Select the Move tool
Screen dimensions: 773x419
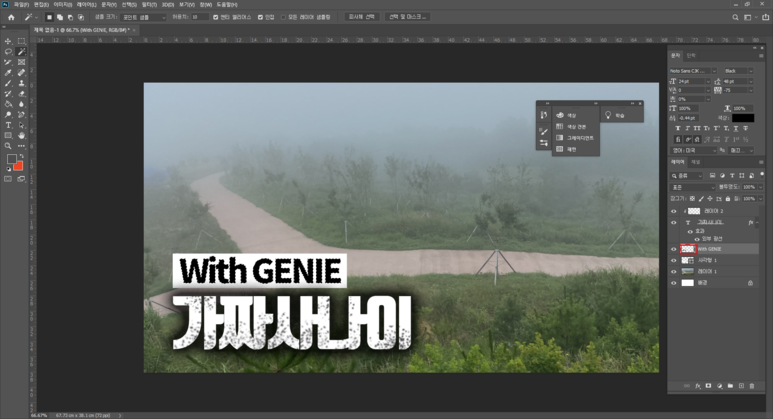8,41
